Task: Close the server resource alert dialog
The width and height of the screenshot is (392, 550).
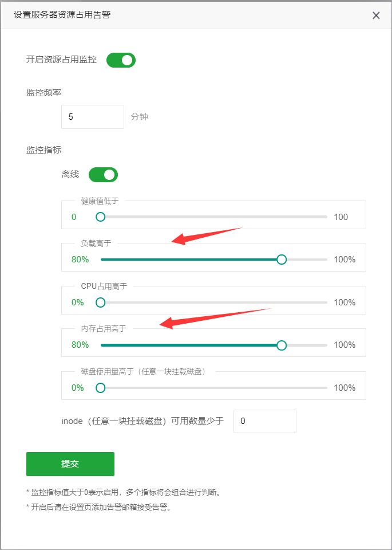Action: 376,16
